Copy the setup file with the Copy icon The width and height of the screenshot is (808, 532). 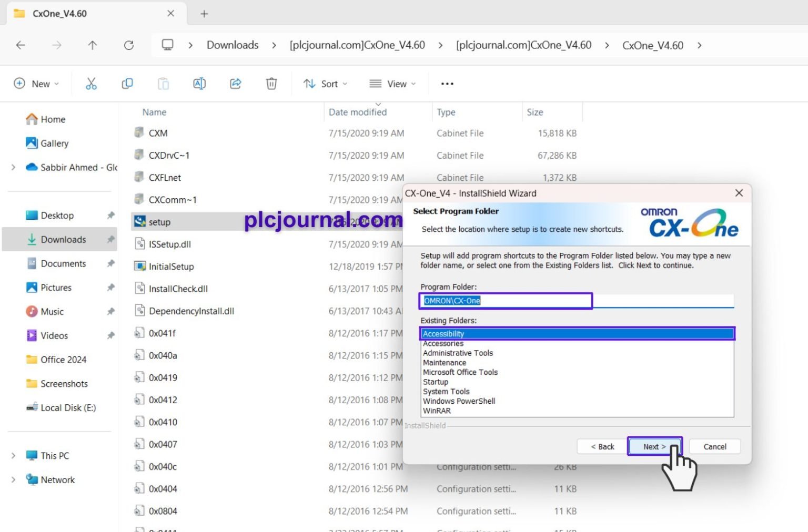(127, 83)
